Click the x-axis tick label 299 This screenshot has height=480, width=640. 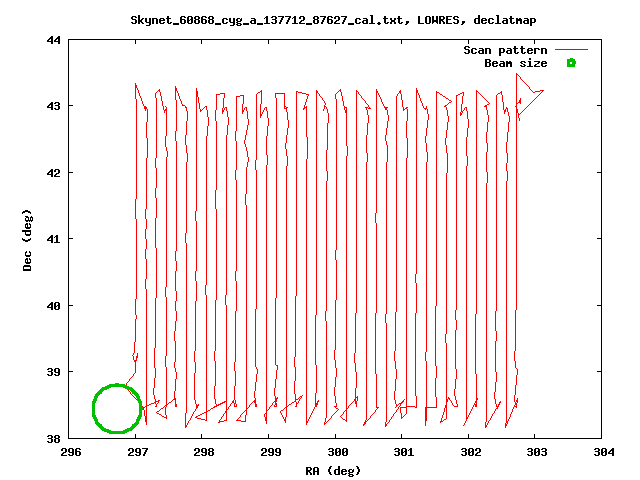[271, 452]
